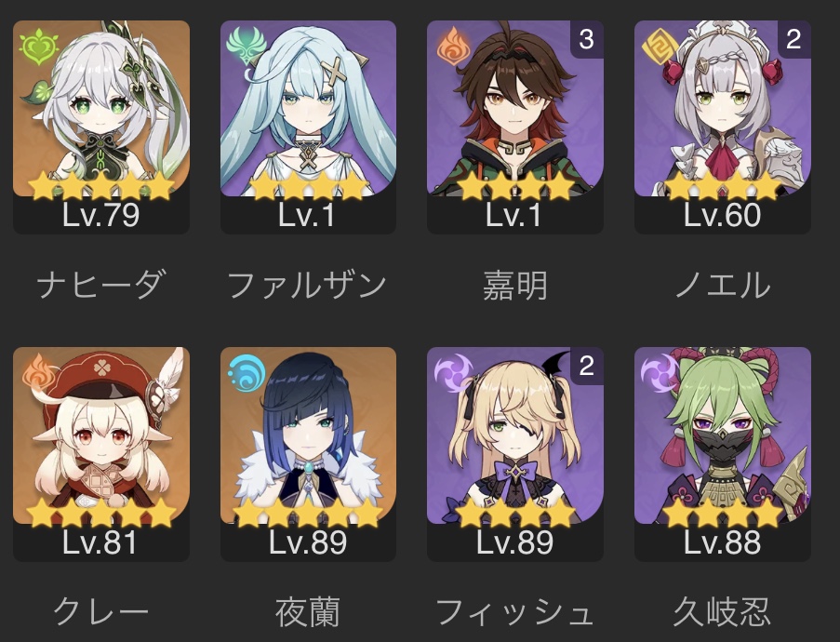Click the constellation badge 2 on ノエル

[793, 39]
